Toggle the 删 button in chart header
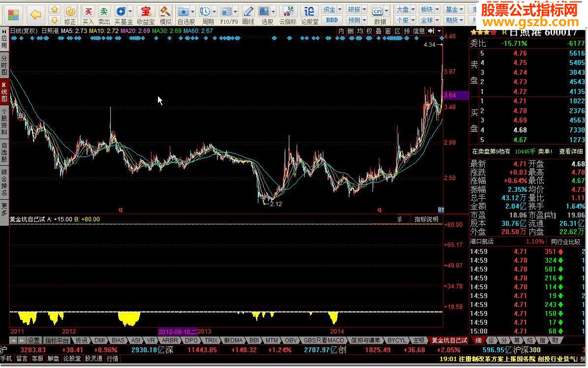The width and height of the screenshot is (588, 368). (350, 31)
